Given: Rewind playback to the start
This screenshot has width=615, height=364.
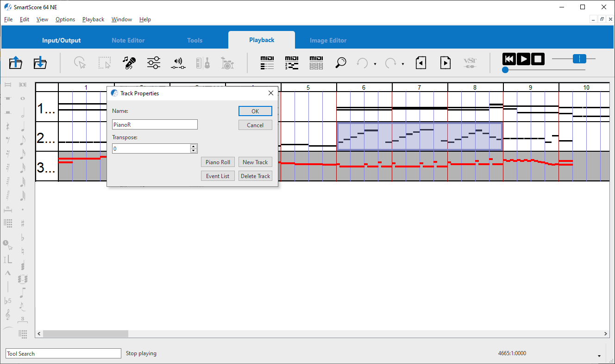Looking at the screenshot, I should coord(509,59).
